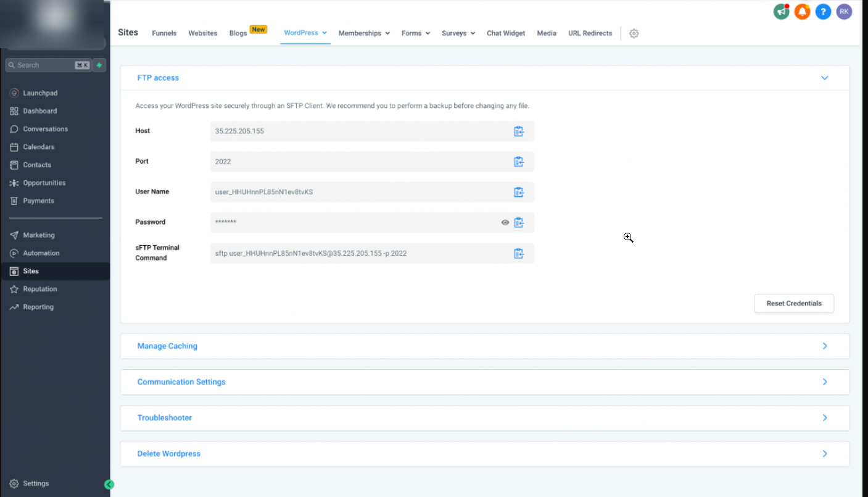
Task: Expand the Troubleshooter section
Action: [x=824, y=418]
